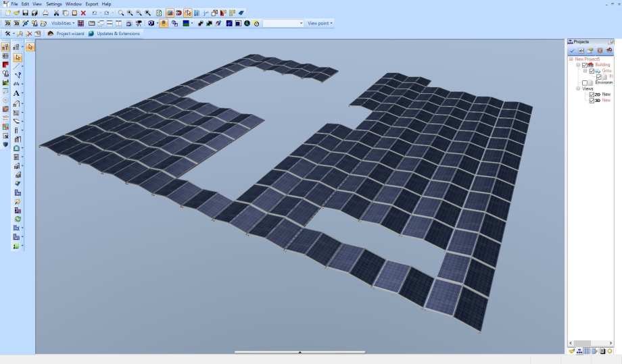Open the Export menu
The width and height of the screenshot is (622, 364).
pos(91,4)
